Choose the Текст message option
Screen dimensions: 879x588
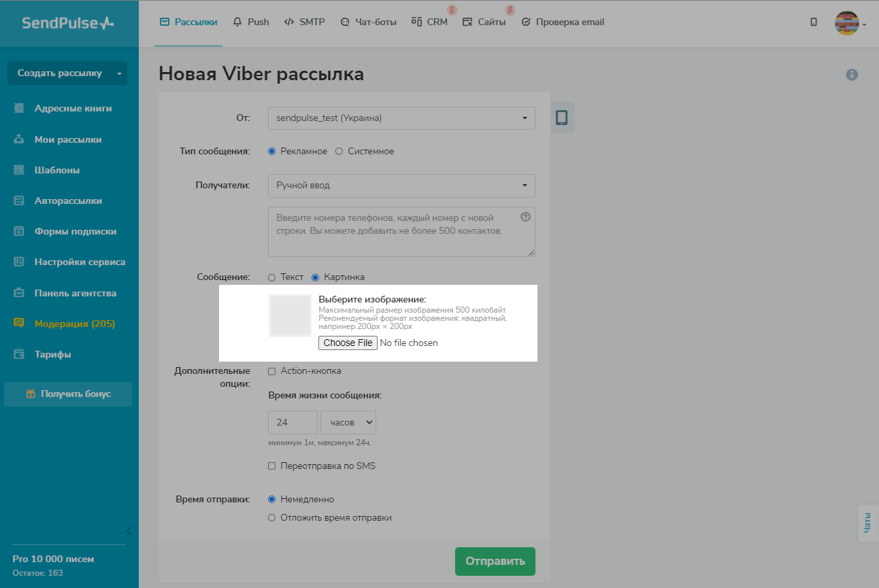tap(272, 277)
